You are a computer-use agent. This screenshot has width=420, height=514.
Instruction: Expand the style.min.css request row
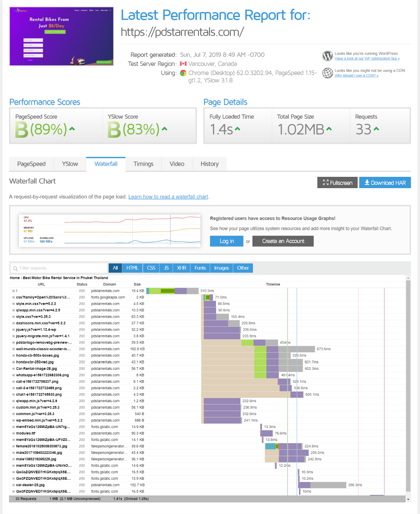pyautogui.click(x=14, y=304)
